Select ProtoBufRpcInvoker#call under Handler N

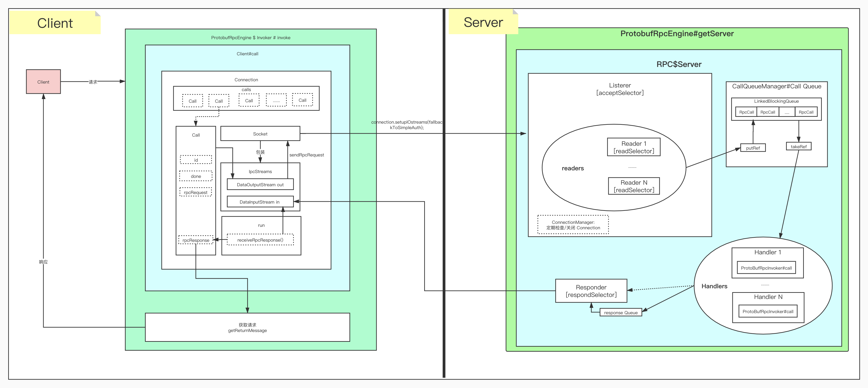768,311
